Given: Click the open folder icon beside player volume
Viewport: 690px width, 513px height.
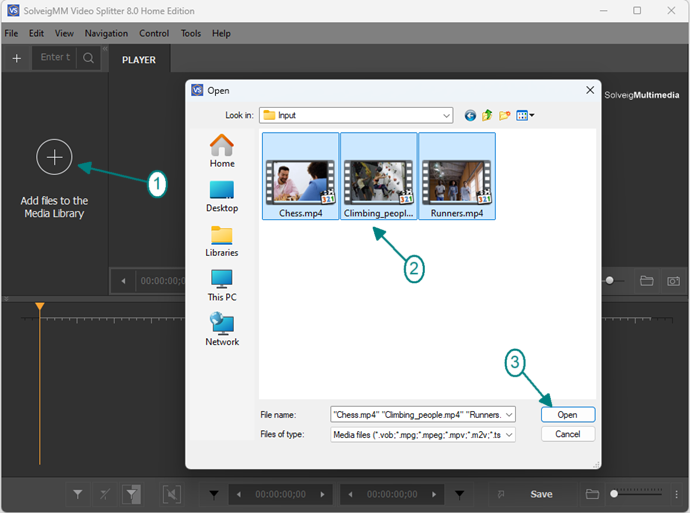Looking at the screenshot, I should (646, 281).
